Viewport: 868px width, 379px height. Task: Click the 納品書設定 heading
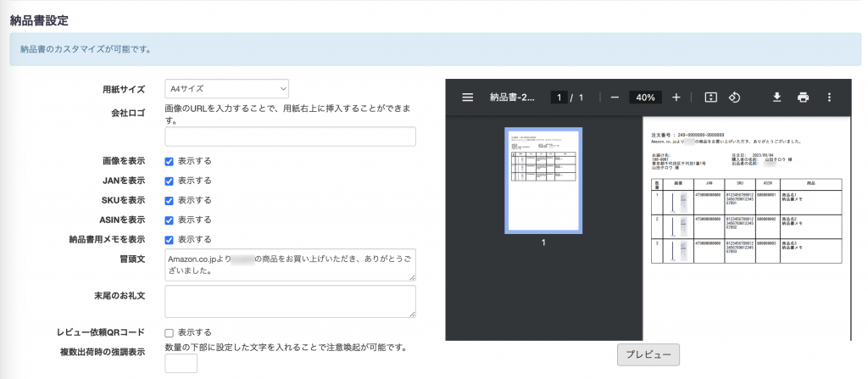tap(39, 21)
